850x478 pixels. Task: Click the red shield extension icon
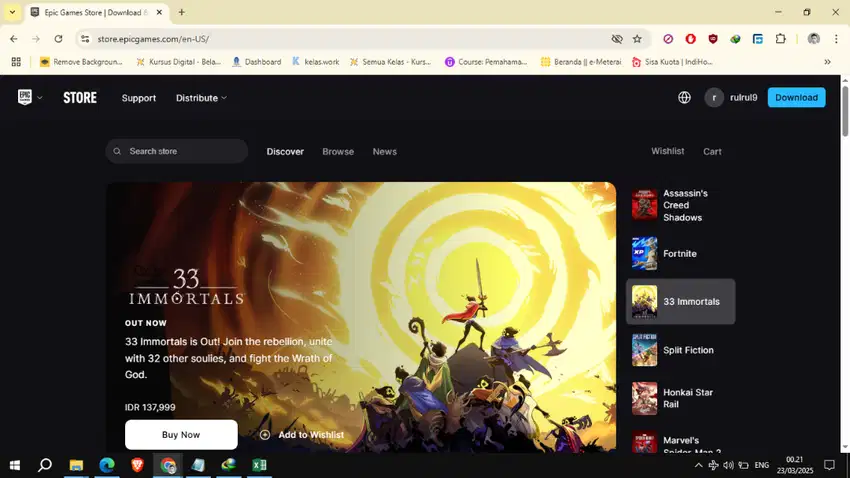pyautogui.click(x=713, y=39)
